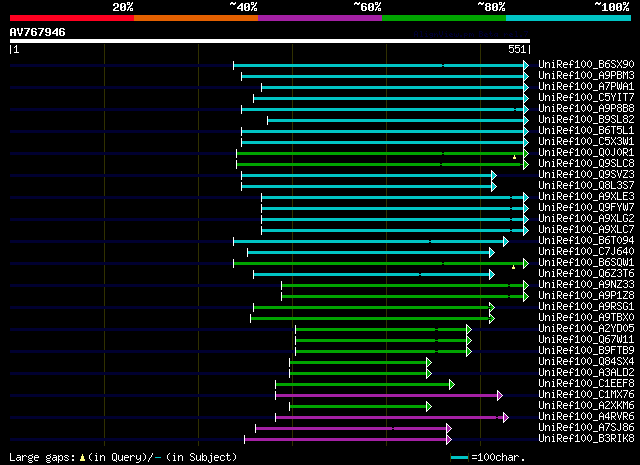The height and width of the screenshot is (465, 640).
Task: Click the arrowhead ending the UniRef100_B3RIK8 alignment
Action: 449,439
